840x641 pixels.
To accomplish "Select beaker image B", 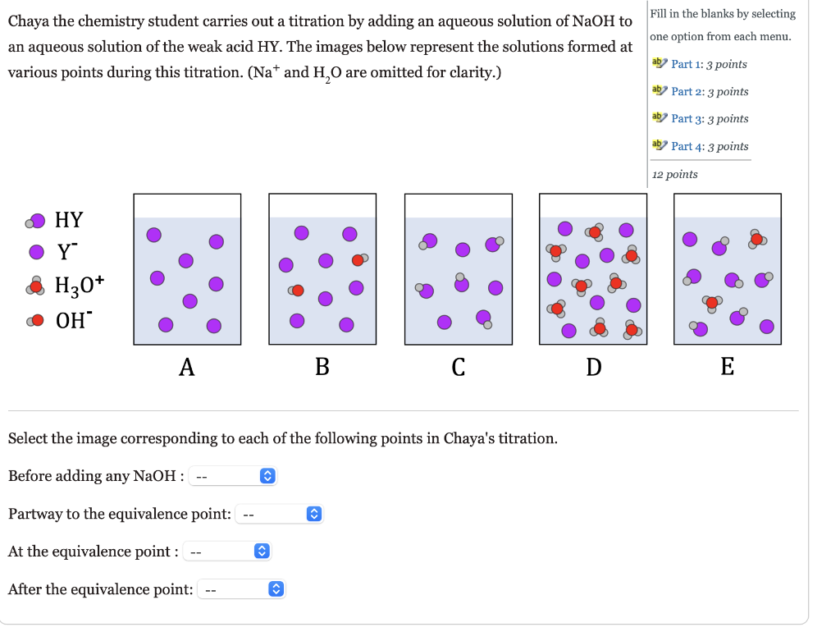I will coord(322,269).
